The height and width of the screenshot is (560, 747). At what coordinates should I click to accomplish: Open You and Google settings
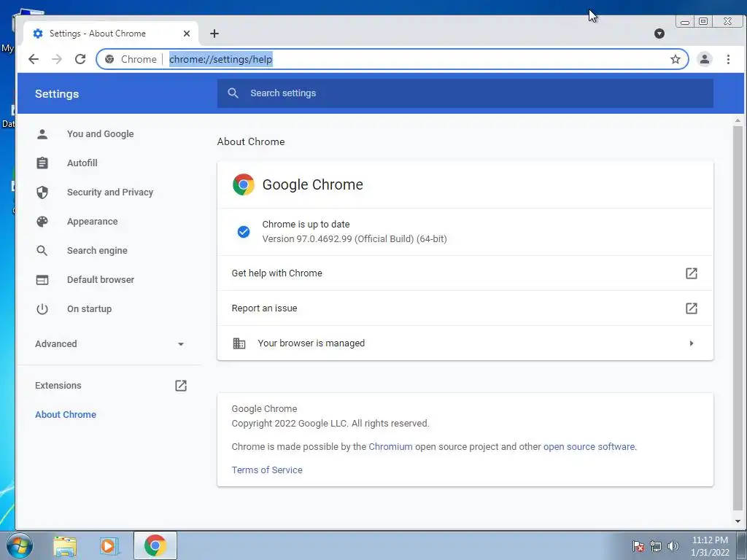tap(100, 134)
